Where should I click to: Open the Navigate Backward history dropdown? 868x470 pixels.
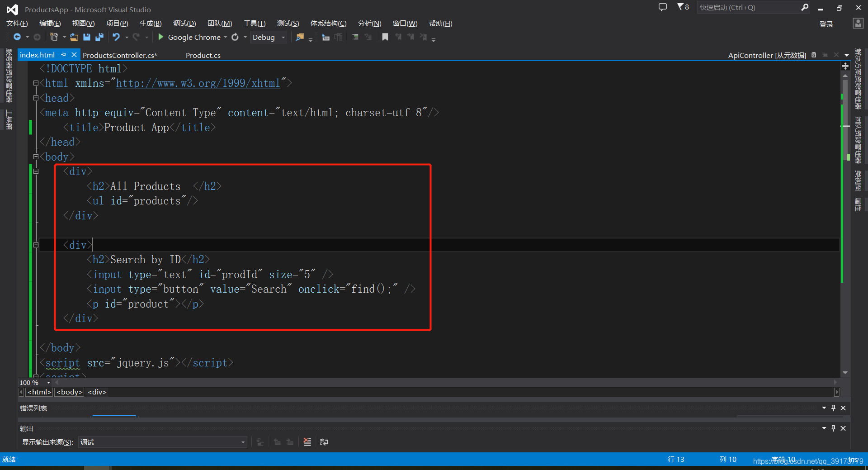tap(27, 37)
